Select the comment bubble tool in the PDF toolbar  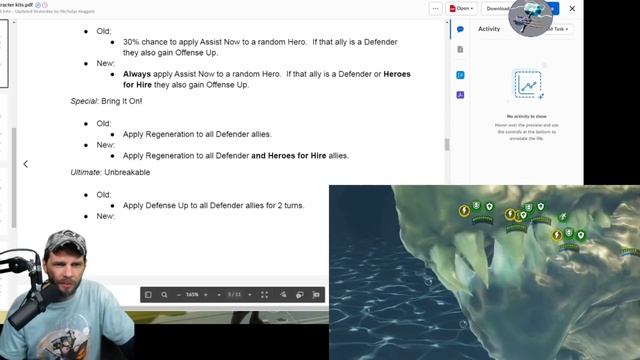300,295
